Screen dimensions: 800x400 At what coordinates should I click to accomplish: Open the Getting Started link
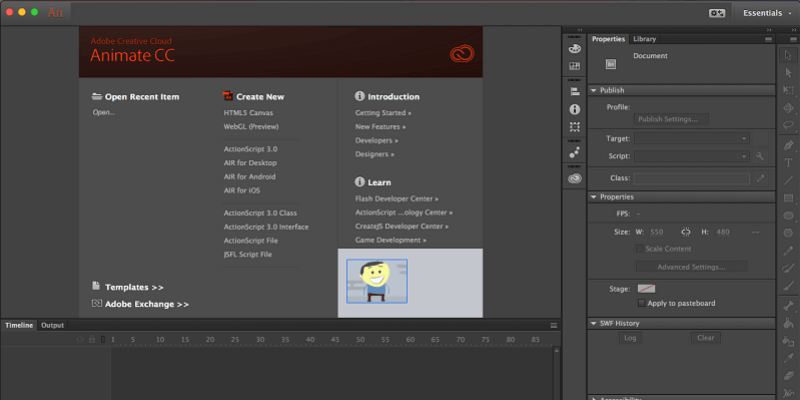[x=383, y=113]
